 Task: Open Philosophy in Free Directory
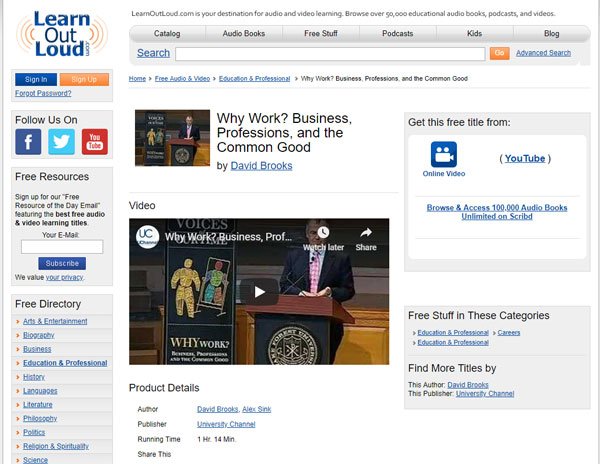coord(40,418)
